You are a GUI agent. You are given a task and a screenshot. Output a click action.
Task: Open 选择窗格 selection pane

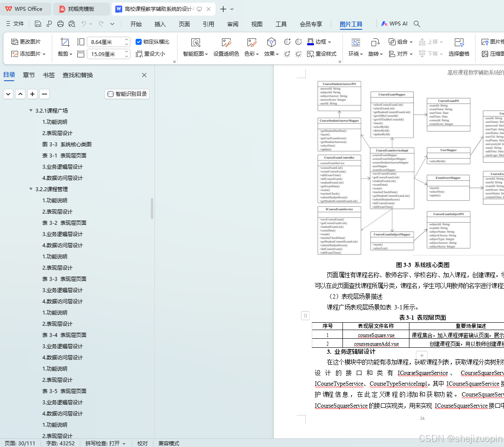[459, 47]
